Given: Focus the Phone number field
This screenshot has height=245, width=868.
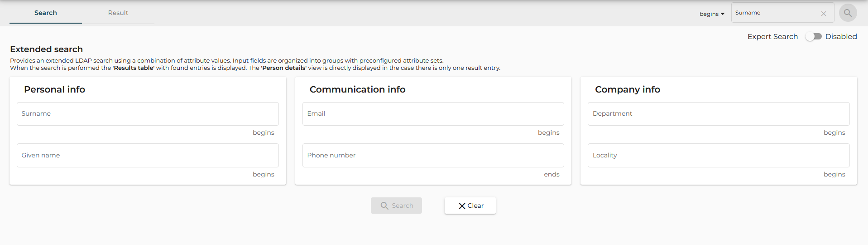Looking at the screenshot, I should pyautogui.click(x=433, y=156).
